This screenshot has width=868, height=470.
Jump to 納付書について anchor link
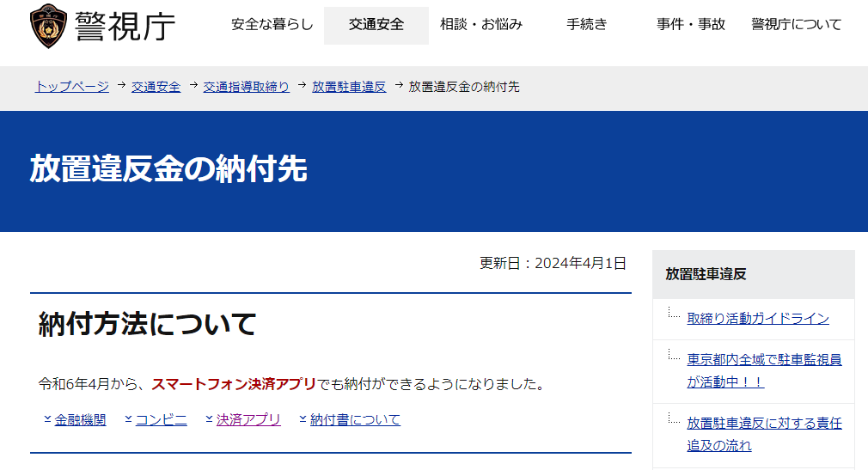[355, 420]
